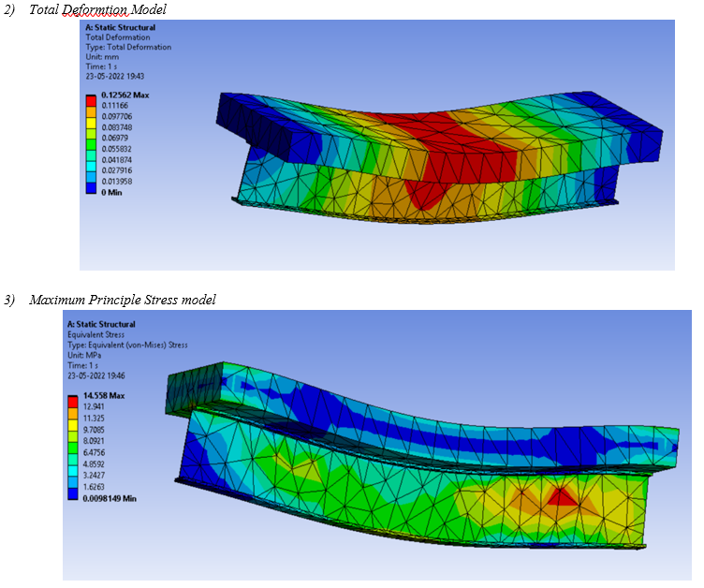The height and width of the screenshot is (588, 704).
Task: Click 'Time: 1 s' in the deformation plot
Action: pyautogui.click(x=101, y=66)
